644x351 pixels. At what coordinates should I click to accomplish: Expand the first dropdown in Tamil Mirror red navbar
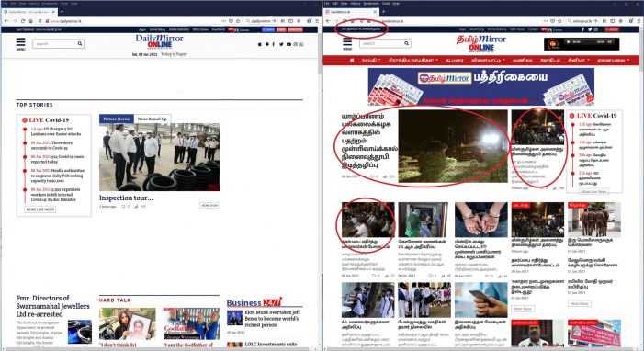coord(371,60)
